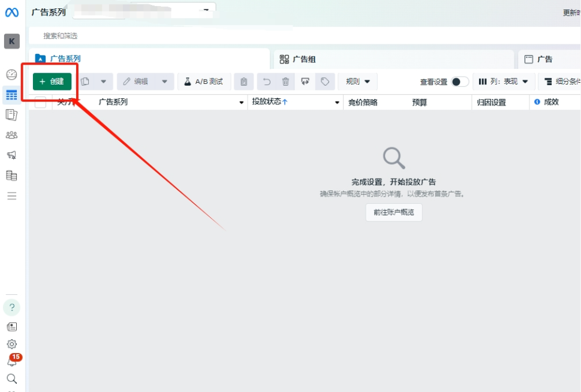Open the settings gear icon
This screenshot has width=581, height=392.
pyautogui.click(x=12, y=344)
